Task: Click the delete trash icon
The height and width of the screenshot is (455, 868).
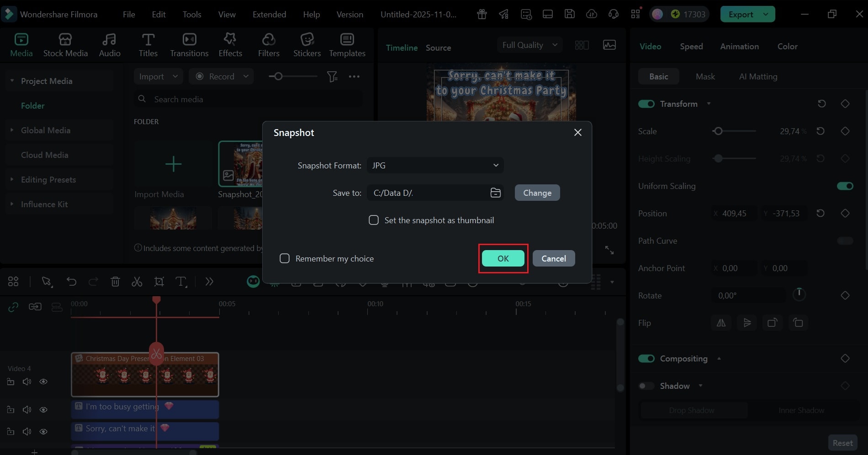Action: click(115, 282)
